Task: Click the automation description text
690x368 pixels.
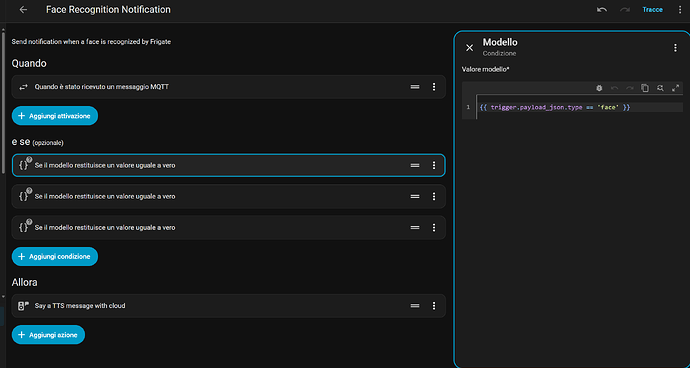Action: point(91,42)
